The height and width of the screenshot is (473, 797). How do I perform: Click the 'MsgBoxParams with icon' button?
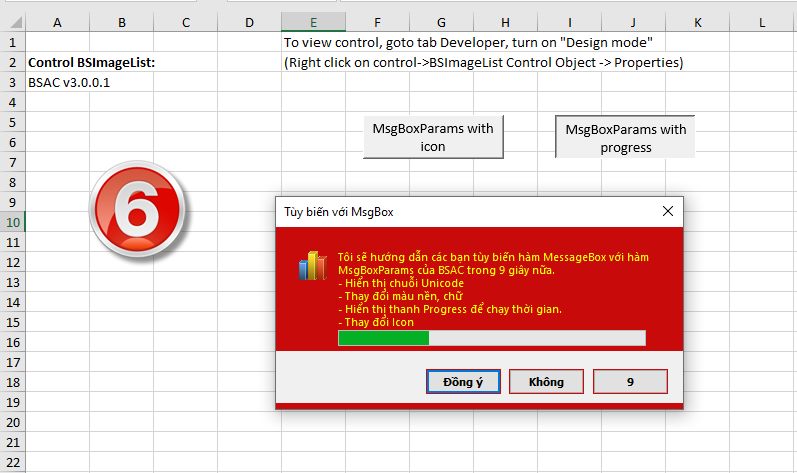coord(433,137)
